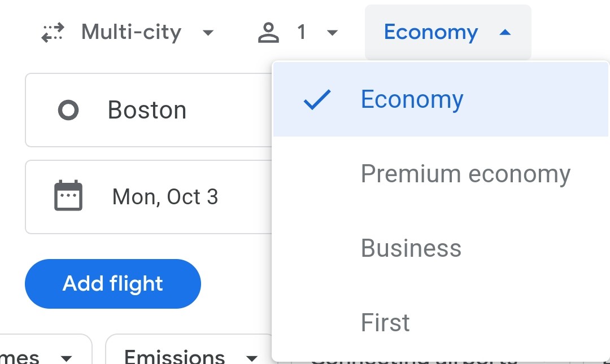Expand the Emissions filter arrow
The image size is (610, 364).
(x=252, y=358)
